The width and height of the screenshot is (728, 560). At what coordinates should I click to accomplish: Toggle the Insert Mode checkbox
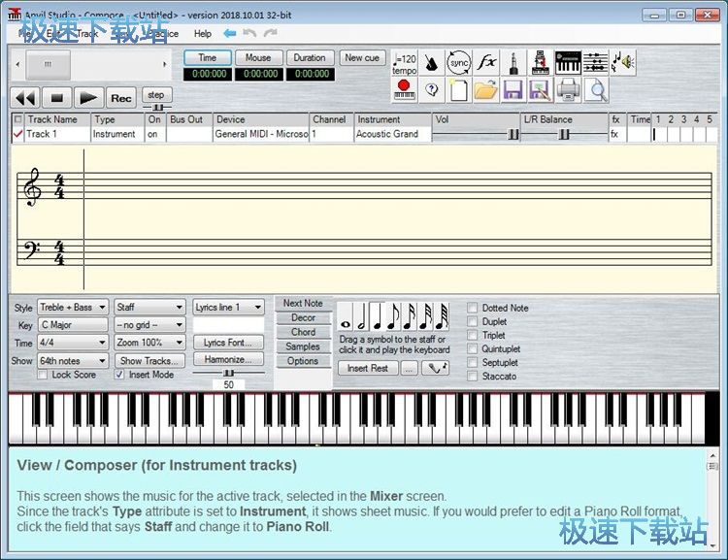[x=120, y=375]
